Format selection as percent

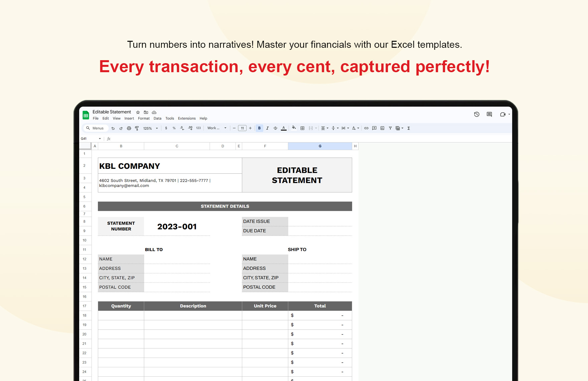pyautogui.click(x=174, y=128)
